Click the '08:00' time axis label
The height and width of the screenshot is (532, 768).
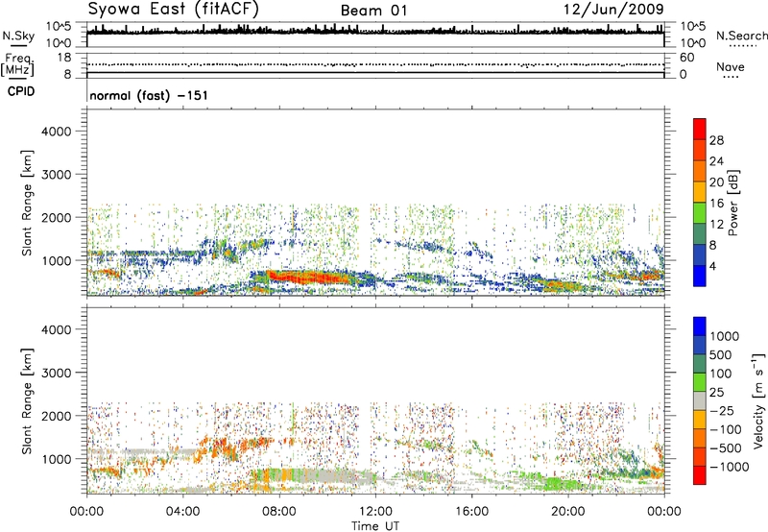278,512
